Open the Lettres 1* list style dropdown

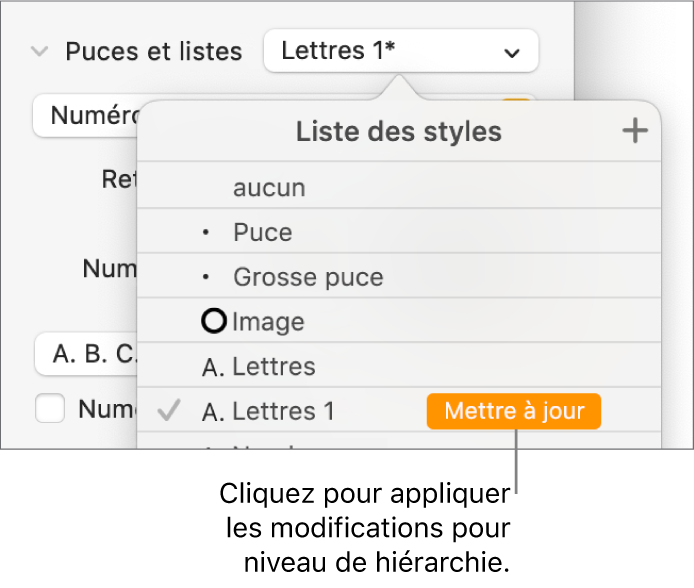tap(400, 52)
